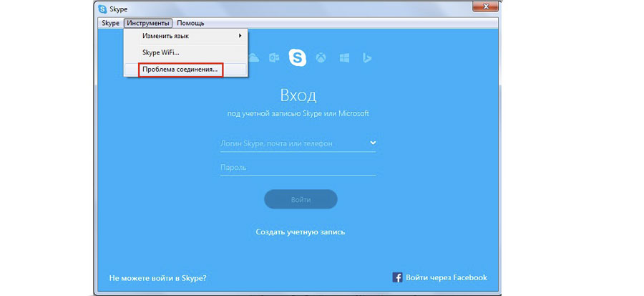Click the Xbox icon in the header
Viewport: 644px width, 296px height.
coord(321,58)
